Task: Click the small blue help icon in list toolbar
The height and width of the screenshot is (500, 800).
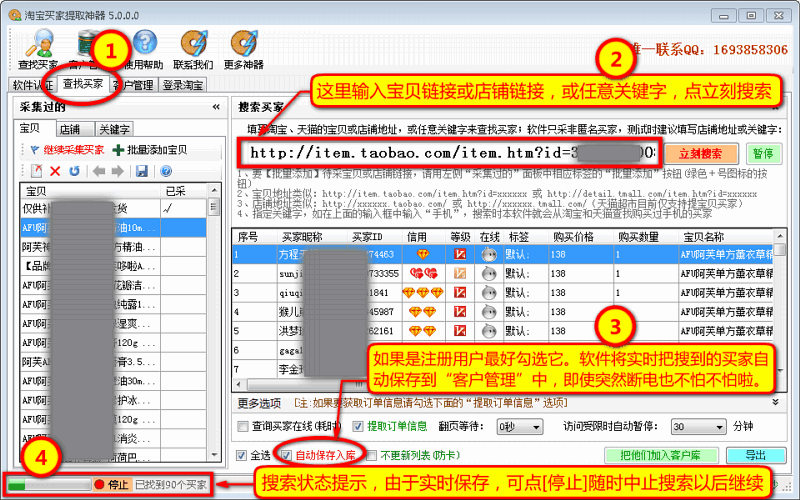Action: coord(166,171)
